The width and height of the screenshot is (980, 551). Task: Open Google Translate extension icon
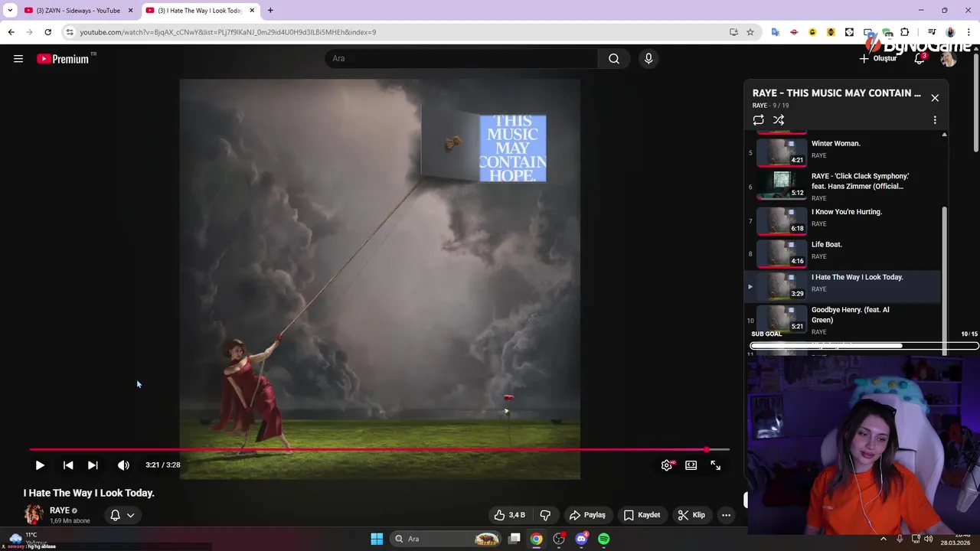coord(776,32)
